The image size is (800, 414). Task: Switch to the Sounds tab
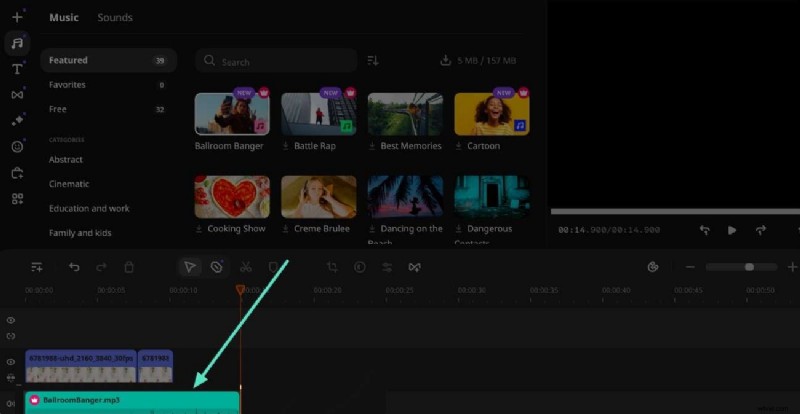tap(115, 18)
